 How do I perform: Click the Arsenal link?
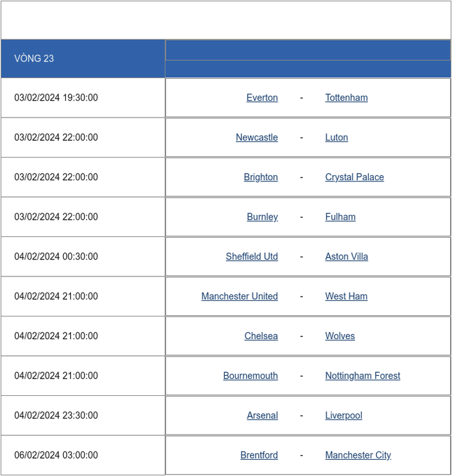(262, 415)
